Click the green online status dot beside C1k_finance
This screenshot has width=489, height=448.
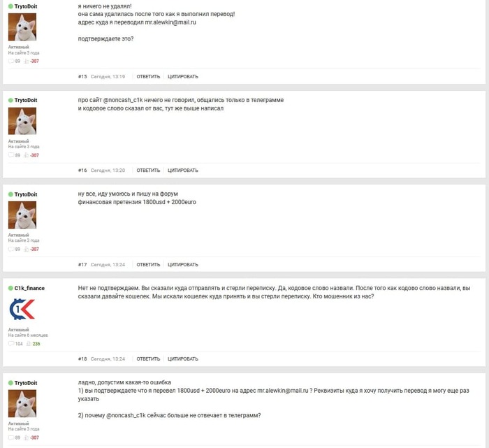(x=10, y=288)
